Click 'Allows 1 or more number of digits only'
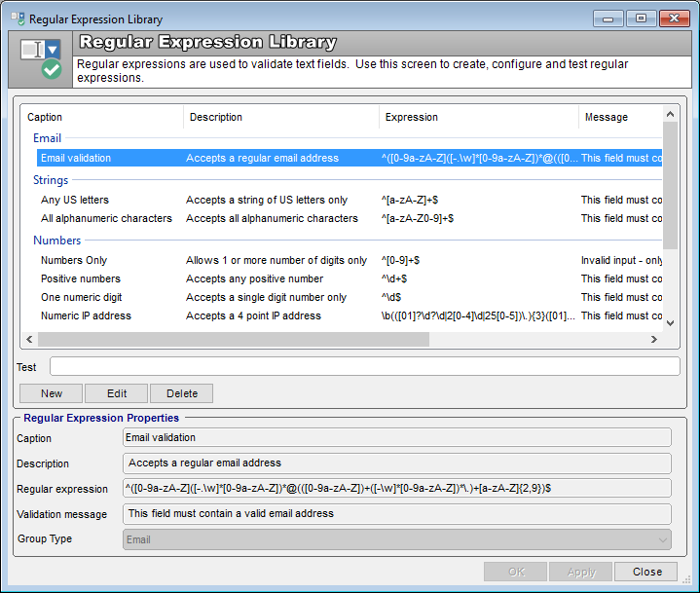The height and width of the screenshot is (593, 700). [x=276, y=260]
